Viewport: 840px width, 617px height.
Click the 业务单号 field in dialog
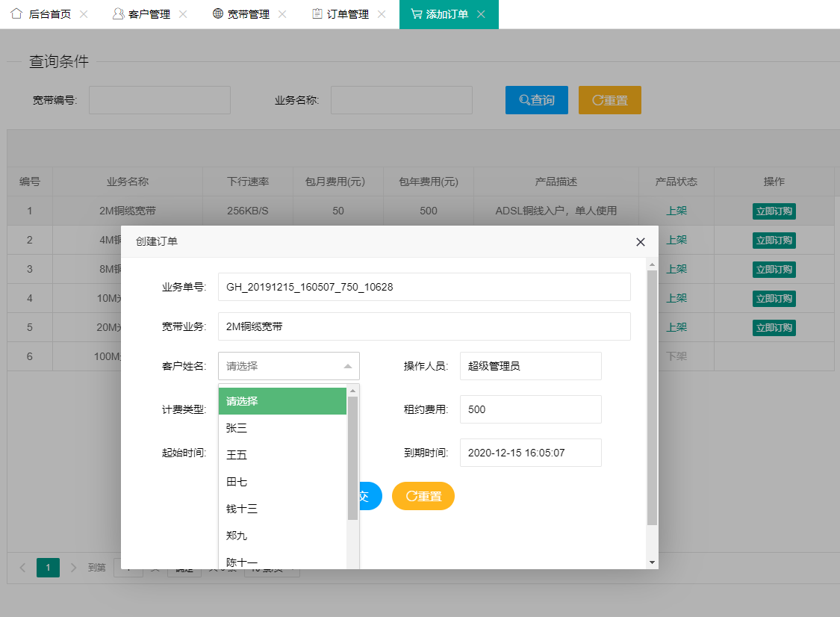424,287
